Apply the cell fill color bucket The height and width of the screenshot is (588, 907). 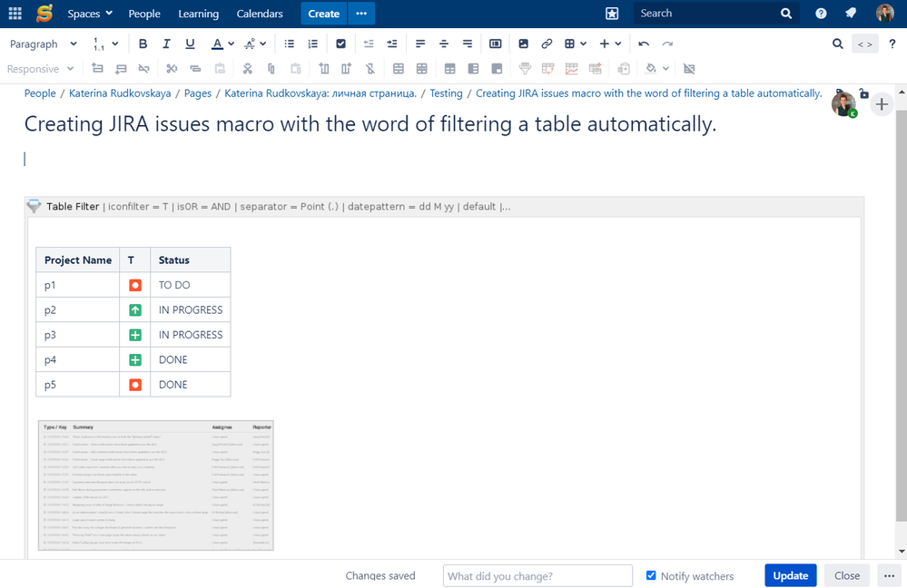(x=651, y=69)
